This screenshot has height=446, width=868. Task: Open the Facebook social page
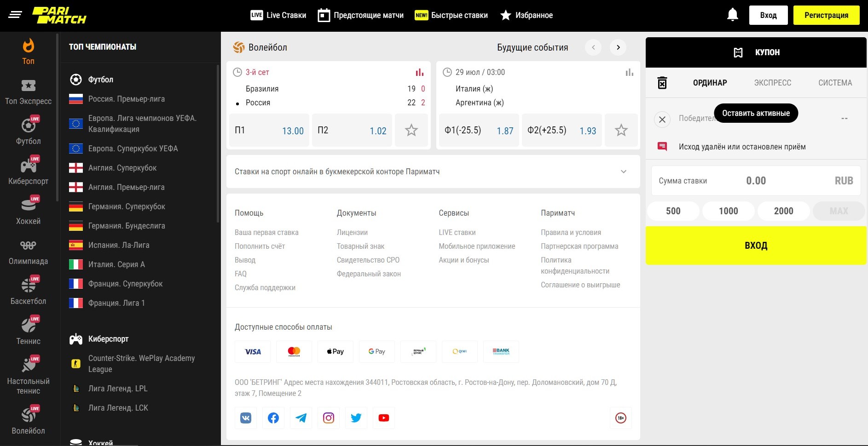point(273,418)
